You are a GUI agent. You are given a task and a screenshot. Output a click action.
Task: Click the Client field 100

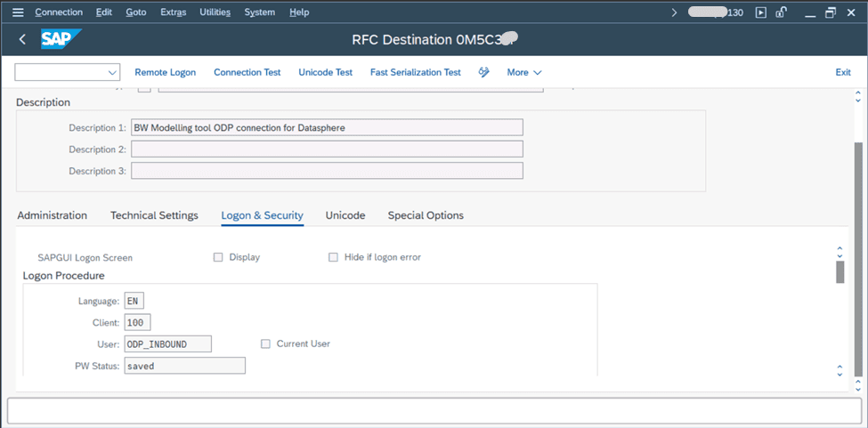click(138, 323)
